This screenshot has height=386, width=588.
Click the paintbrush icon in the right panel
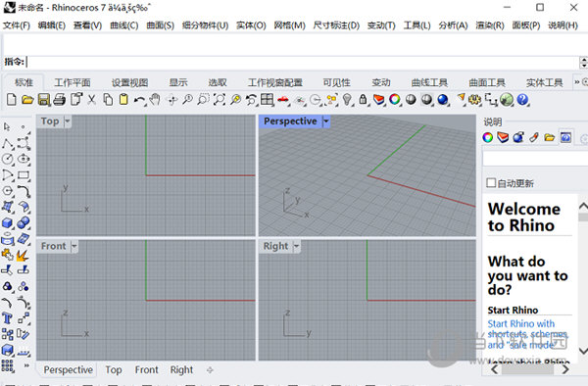(x=534, y=137)
